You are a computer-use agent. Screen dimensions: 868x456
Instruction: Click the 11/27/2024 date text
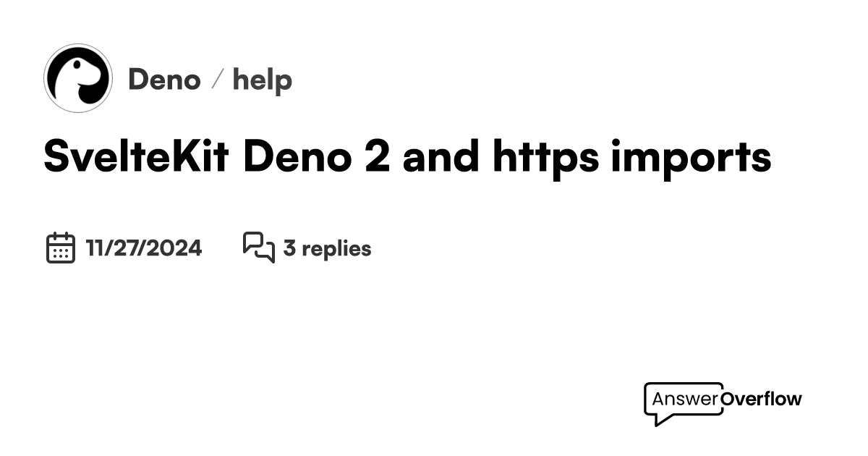(144, 248)
